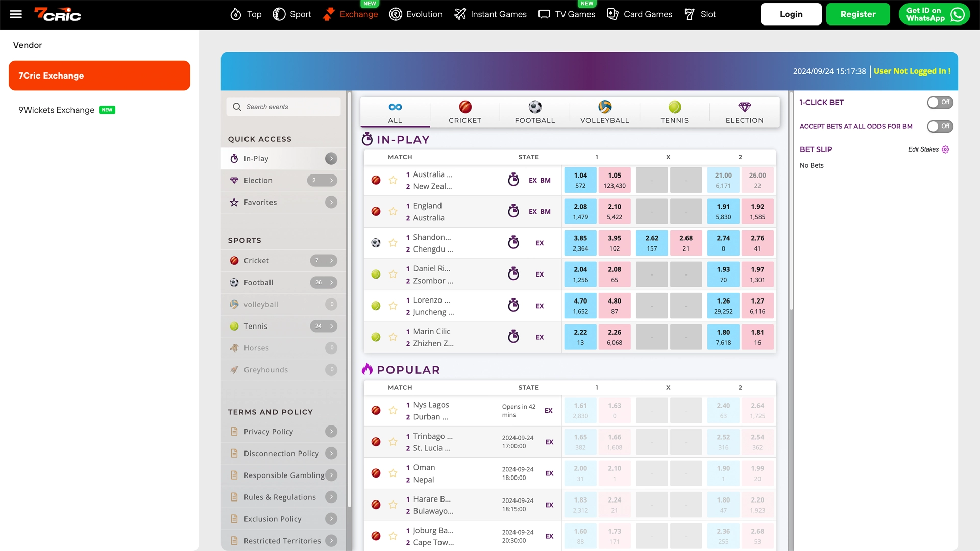Image resolution: width=980 pixels, height=551 pixels.
Task: Click the Cricket ball icon in Sports list
Action: click(x=234, y=261)
